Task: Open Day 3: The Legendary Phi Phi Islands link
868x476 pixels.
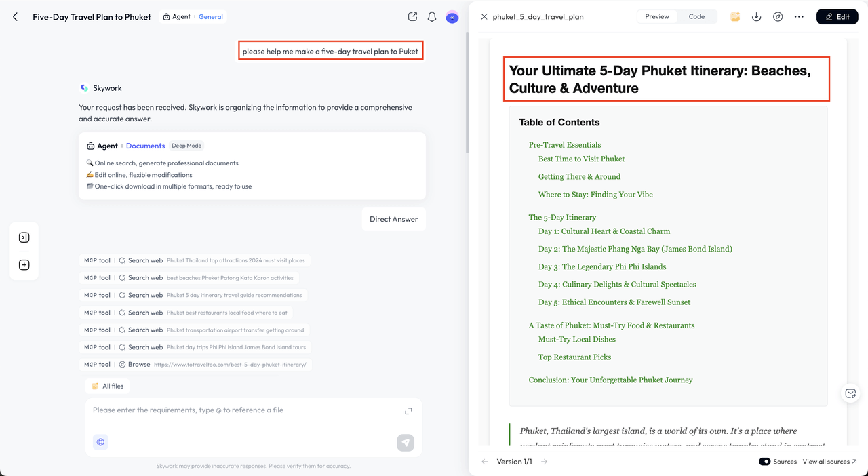Action: coord(602,267)
